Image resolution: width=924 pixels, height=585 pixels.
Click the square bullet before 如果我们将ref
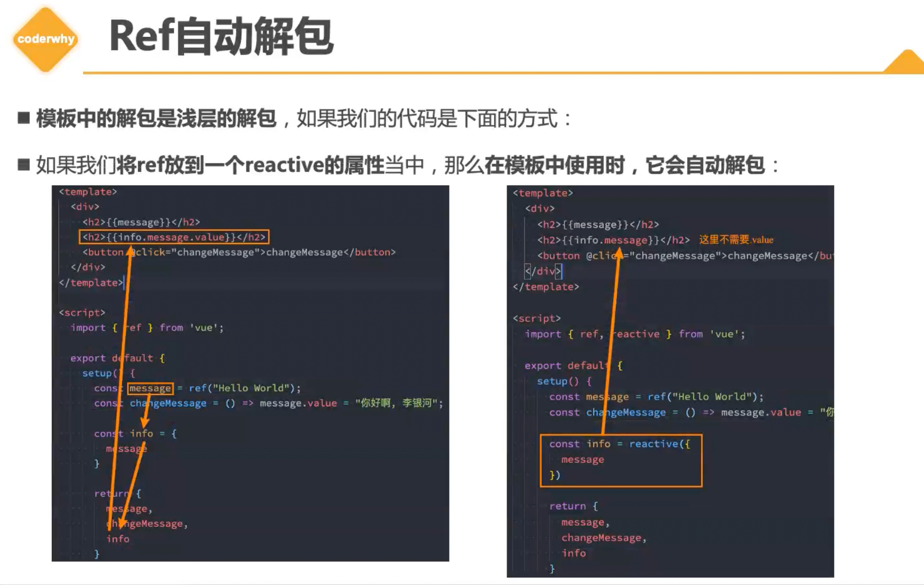(24, 165)
